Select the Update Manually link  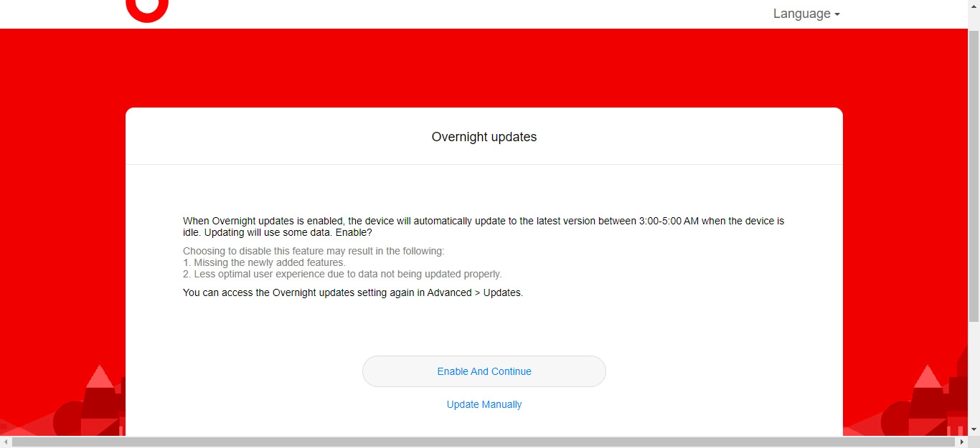[x=484, y=404]
